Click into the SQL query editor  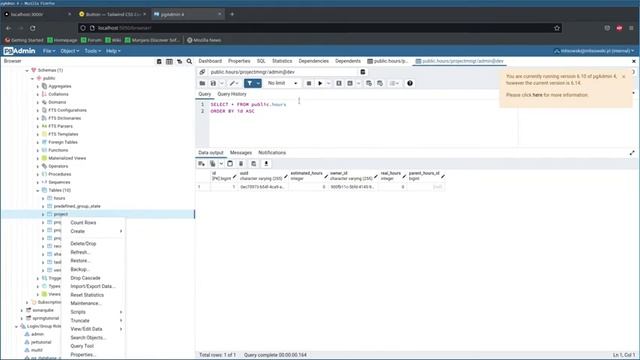[363, 122]
